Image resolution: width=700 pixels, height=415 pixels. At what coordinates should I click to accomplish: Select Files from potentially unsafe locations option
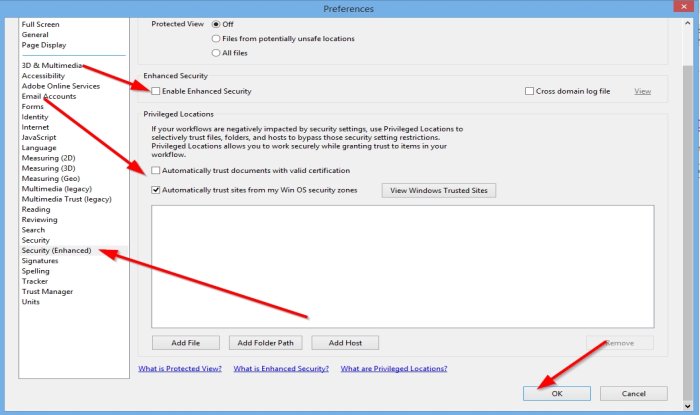coord(216,39)
